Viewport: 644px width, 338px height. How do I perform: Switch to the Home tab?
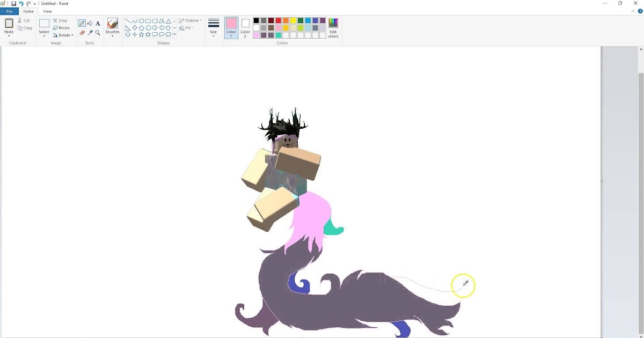(x=28, y=11)
